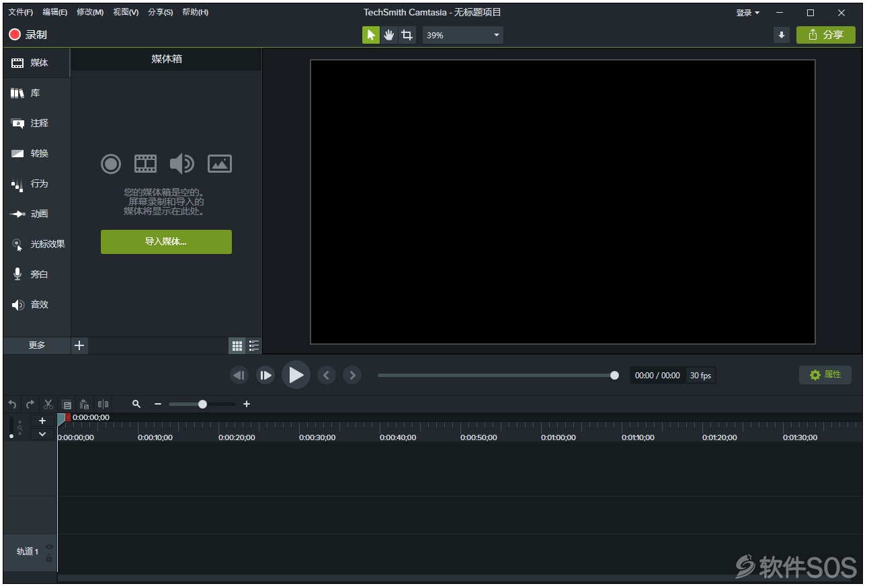Click the large Play button
This screenshot has height=588, width=869.
(296, 375)
